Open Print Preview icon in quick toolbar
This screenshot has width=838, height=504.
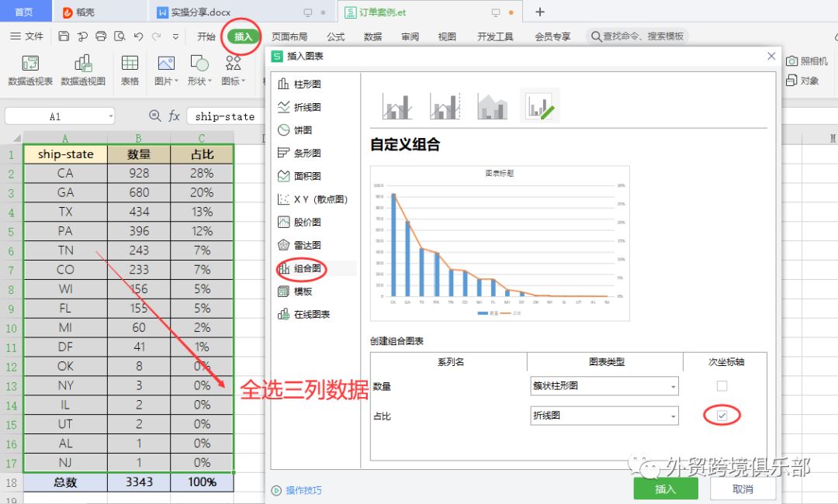[119, 36]
